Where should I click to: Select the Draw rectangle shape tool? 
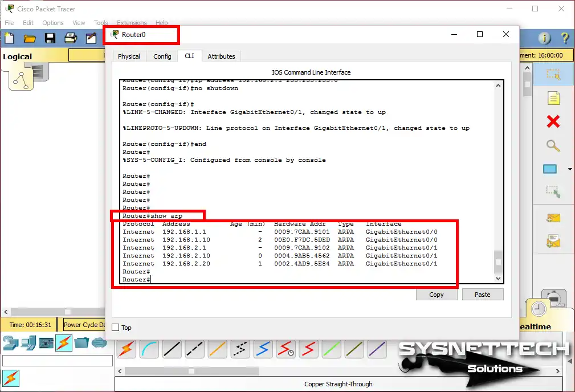click(x=550, y=169)
